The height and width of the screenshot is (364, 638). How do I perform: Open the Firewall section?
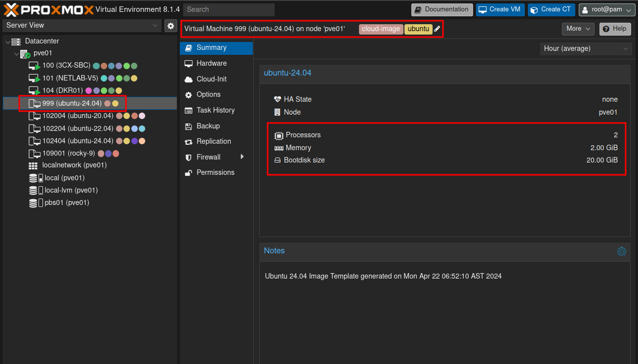tap(216, 157)
